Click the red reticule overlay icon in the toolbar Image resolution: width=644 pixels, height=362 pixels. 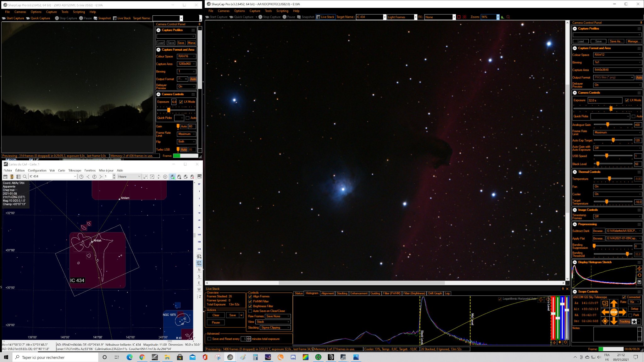pos(464,17)
